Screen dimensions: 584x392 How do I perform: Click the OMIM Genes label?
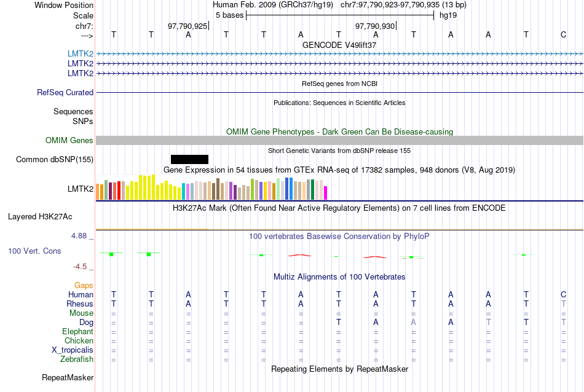[69, 140]
